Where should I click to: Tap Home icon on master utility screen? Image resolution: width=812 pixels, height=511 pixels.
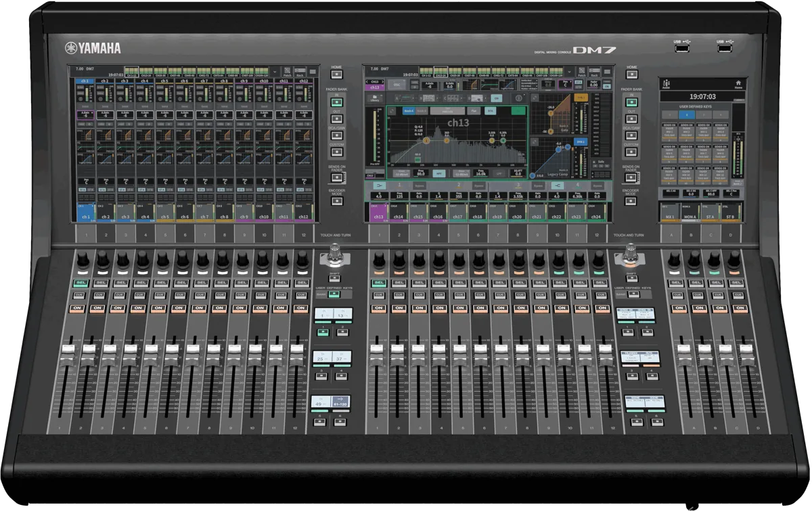point(738,85)
